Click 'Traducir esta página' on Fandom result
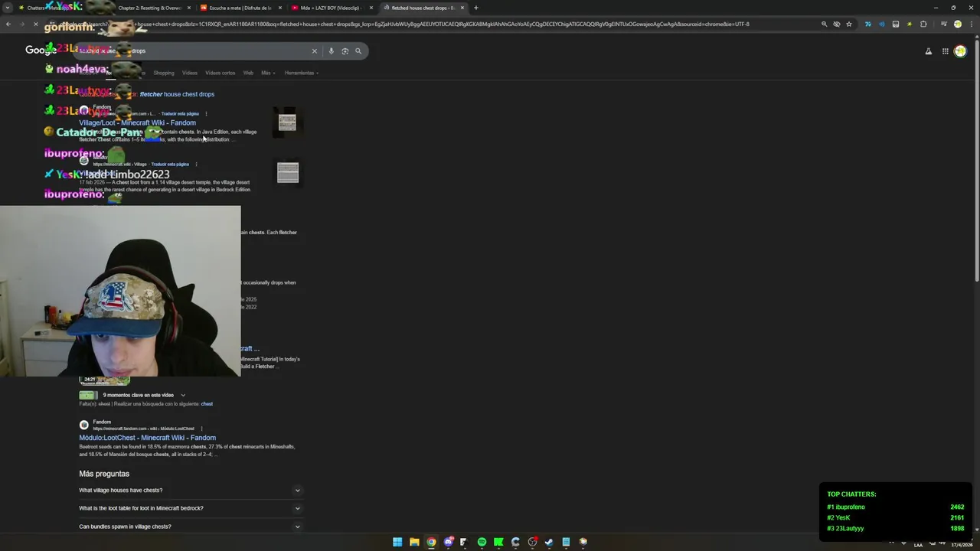 pos(180,114)
